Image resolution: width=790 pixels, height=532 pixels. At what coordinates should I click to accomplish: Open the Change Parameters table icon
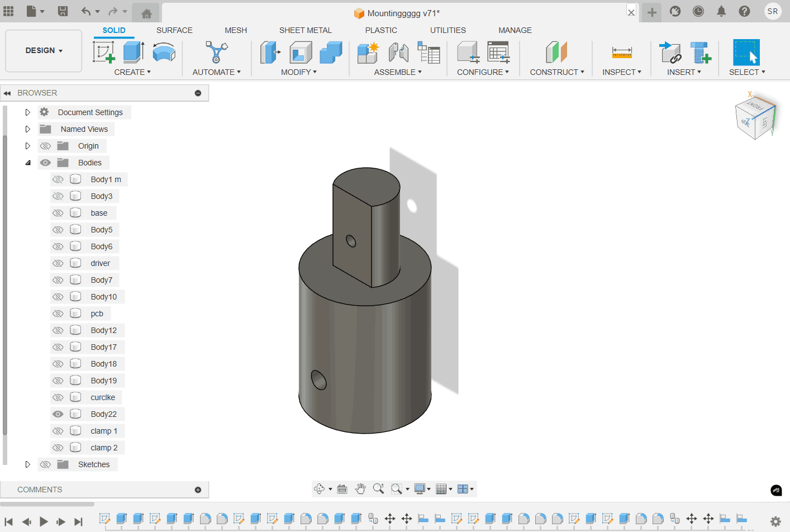[x=498, y=53]
